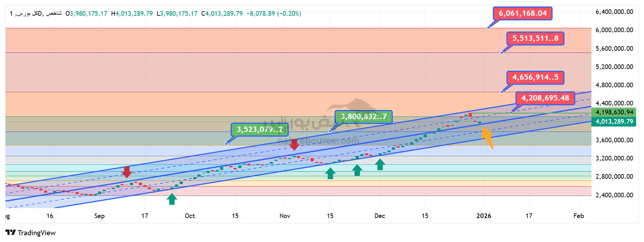Click the 4,656,914 red price callout
Viewport: 644px width, 242px height.
pyautogui.click(x=535, y=78)
